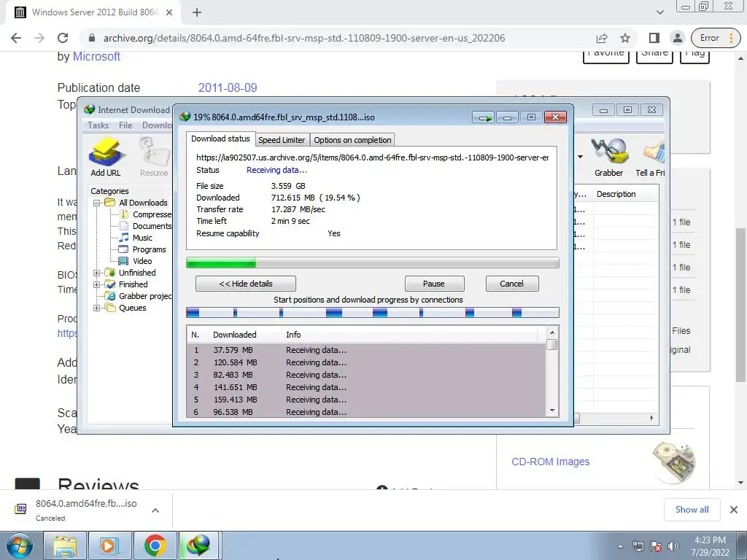Image resolution: width=747 pixels, height=560 pixels.
Task: Click the browser address bar URL
Action: [304, 38]
